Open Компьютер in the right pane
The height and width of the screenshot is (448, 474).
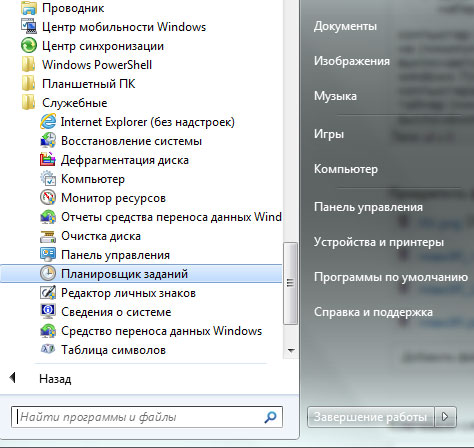click(x=346, y=169)
